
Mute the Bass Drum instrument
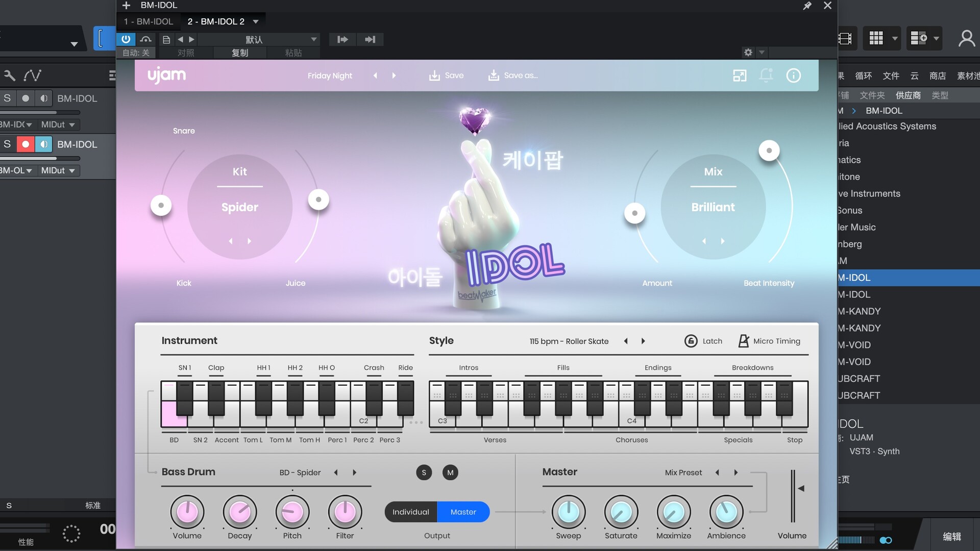[450, 472]
